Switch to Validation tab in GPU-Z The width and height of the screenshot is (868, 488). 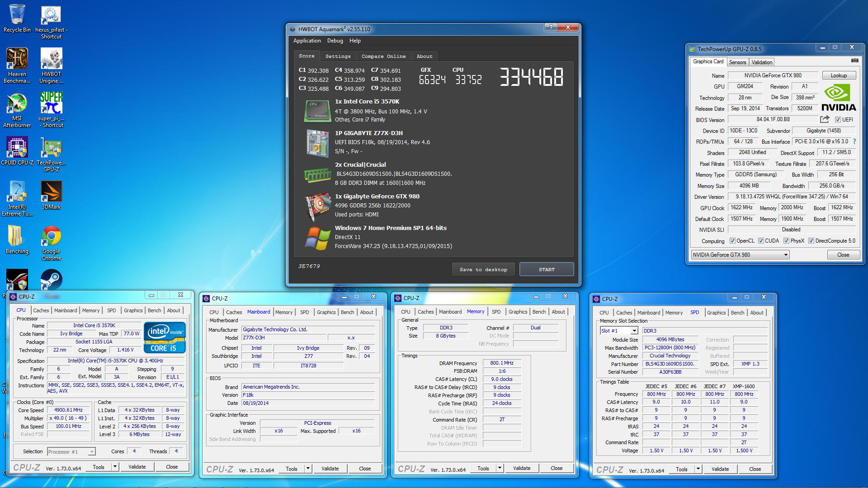tap(762, 62)
